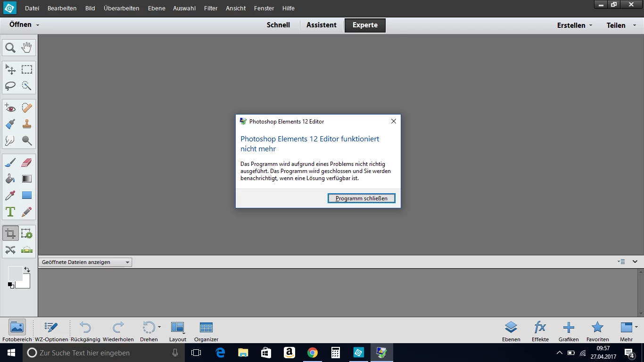Toggle the Effekte panel
This screenshot has width=644, height=362.
pyautogui.click(x=540, y=331)
